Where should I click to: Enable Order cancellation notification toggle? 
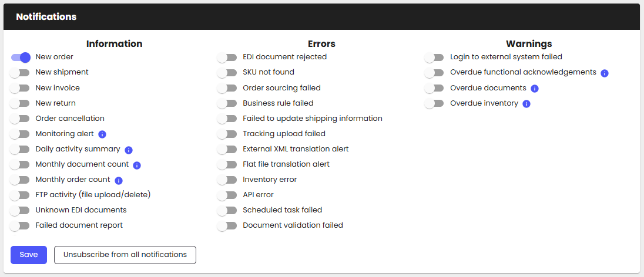pos(20,119)
